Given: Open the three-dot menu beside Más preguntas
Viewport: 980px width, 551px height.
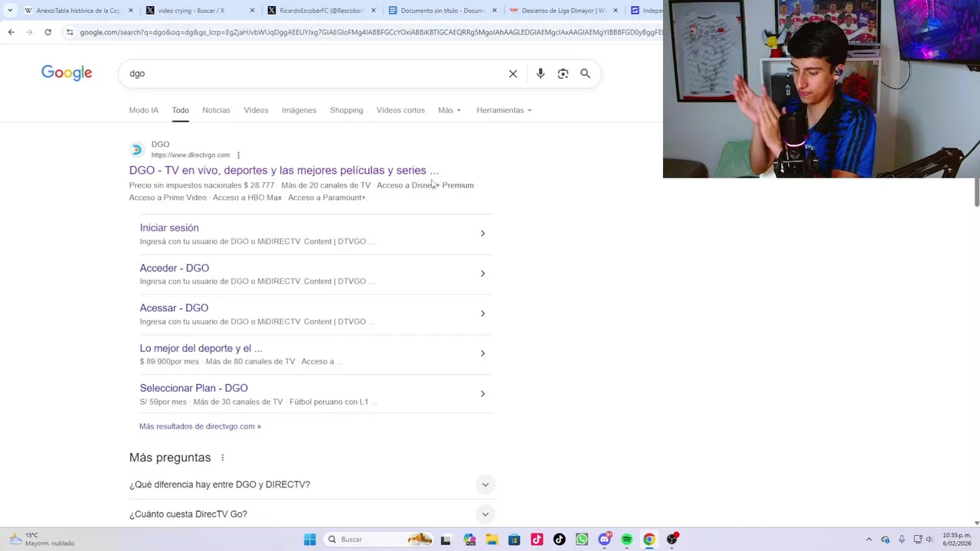Looking at the screenshot, I should point(223,458).
